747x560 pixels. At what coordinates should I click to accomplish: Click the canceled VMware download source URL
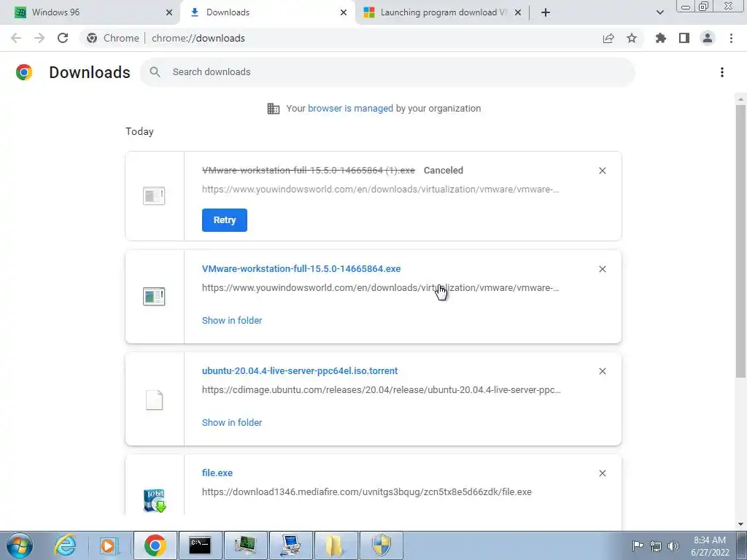(380, 190)
